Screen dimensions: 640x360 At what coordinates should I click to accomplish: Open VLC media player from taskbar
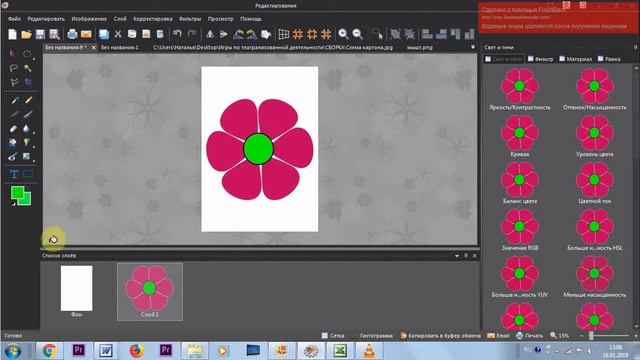[369, 351]
